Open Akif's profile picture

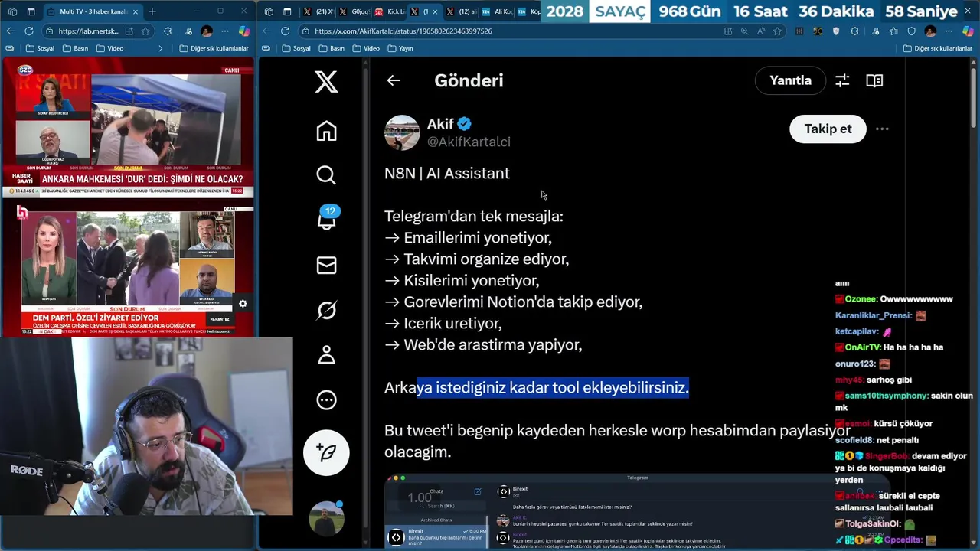click(x=402, y=132)
